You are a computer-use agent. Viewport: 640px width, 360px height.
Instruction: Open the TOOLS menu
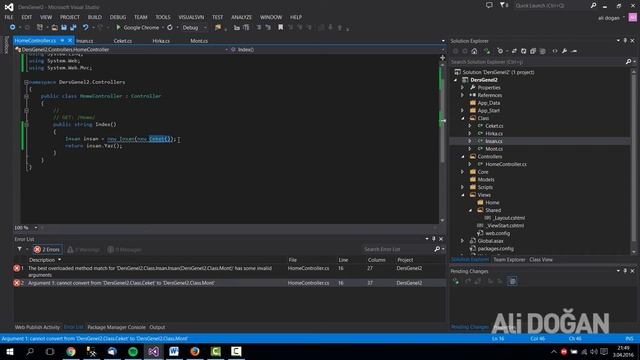coord(163,17)
